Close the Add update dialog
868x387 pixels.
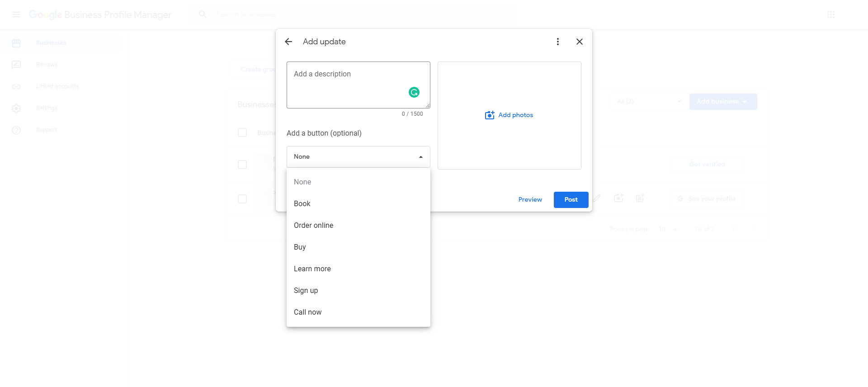click(580, 42)
